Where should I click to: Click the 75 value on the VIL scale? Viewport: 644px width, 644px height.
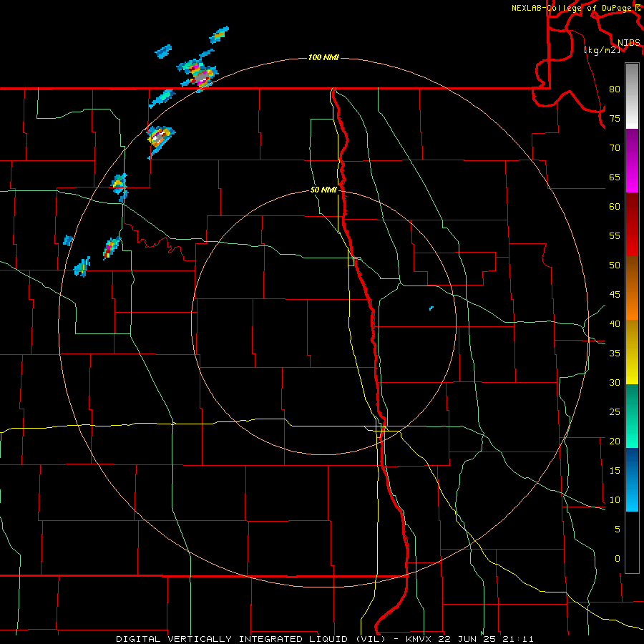615,118
